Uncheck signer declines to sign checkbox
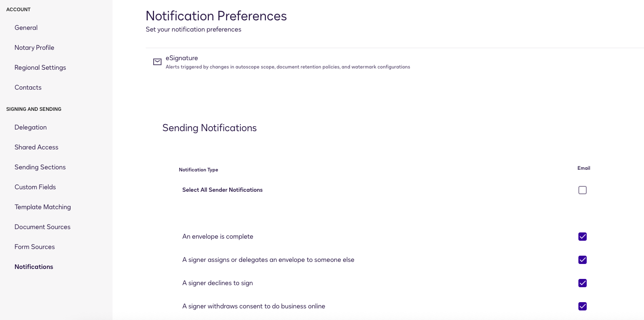Image resolution: width=644 pixels, height=320 pixels. (x=583, y=283)
